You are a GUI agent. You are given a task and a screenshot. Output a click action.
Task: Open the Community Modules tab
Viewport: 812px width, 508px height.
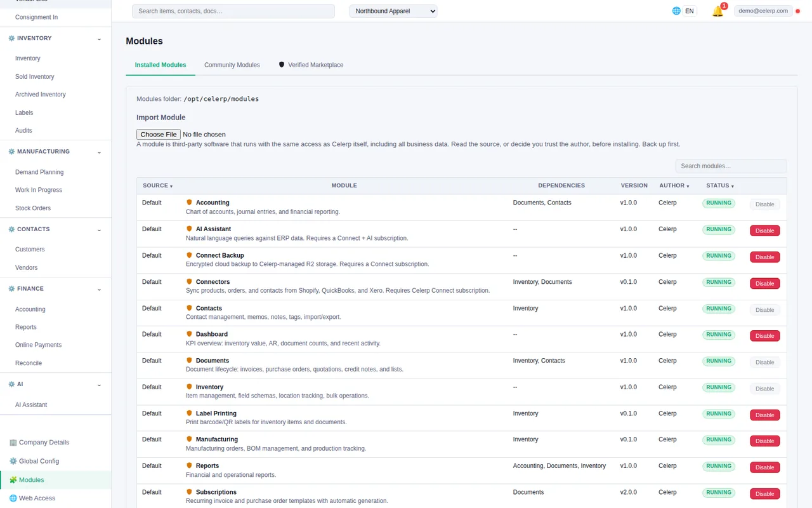click(x=232, y=65)
